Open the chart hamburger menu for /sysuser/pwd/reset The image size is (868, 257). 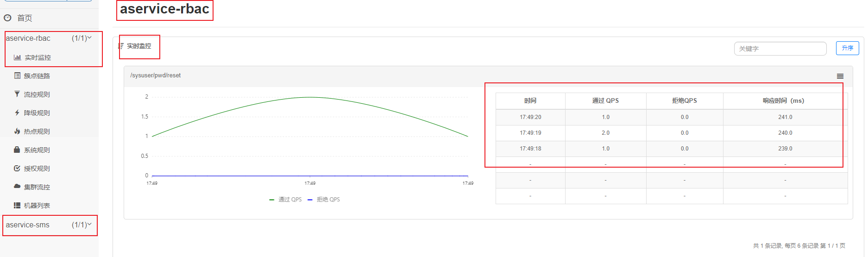(840, 76)
